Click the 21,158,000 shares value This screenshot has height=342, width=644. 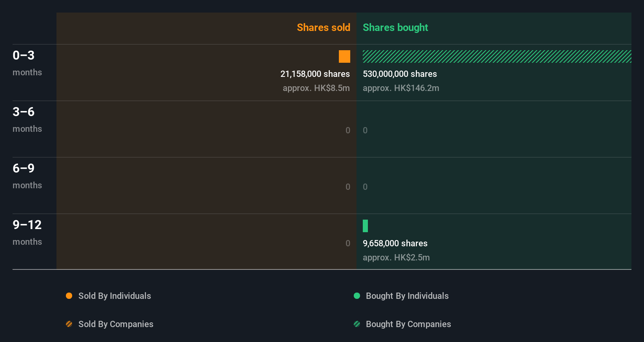pyautogui.click(x=315, y=74)
